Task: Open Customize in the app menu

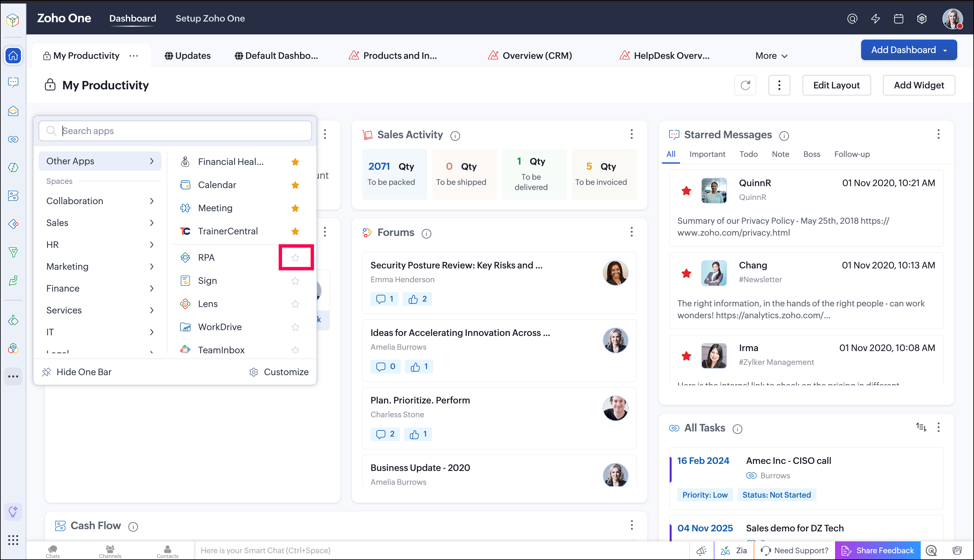Action: pos(279,372)
